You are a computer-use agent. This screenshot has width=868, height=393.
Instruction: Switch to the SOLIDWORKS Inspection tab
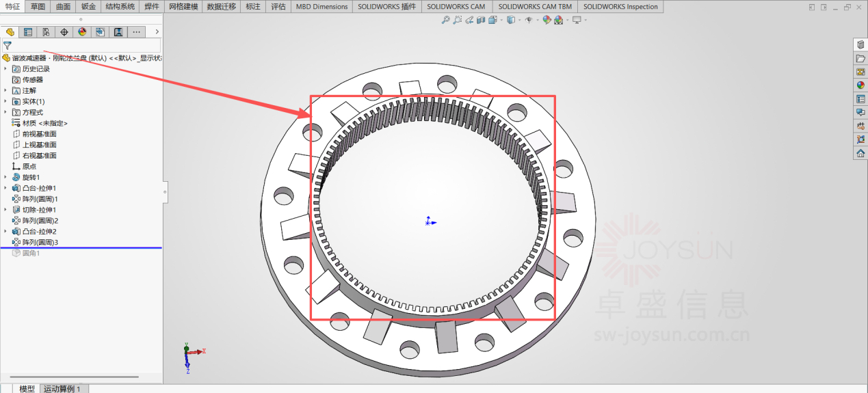click(x=620, y=6)
